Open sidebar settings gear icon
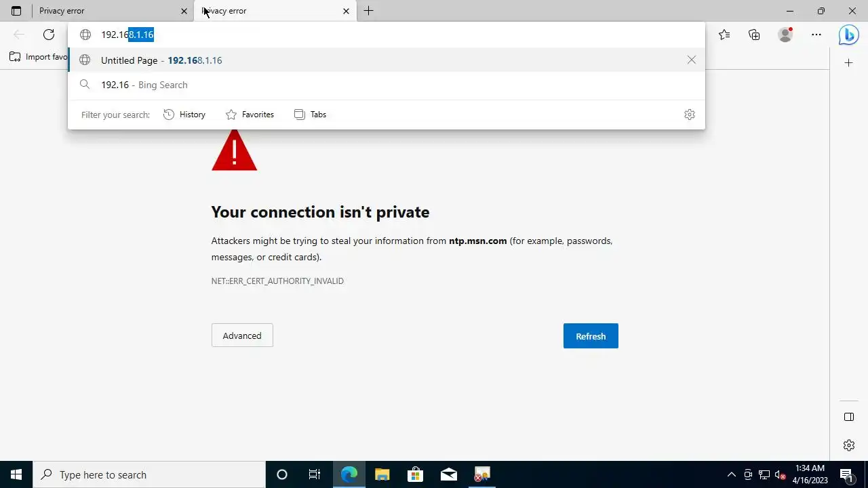 click(849, 445)
